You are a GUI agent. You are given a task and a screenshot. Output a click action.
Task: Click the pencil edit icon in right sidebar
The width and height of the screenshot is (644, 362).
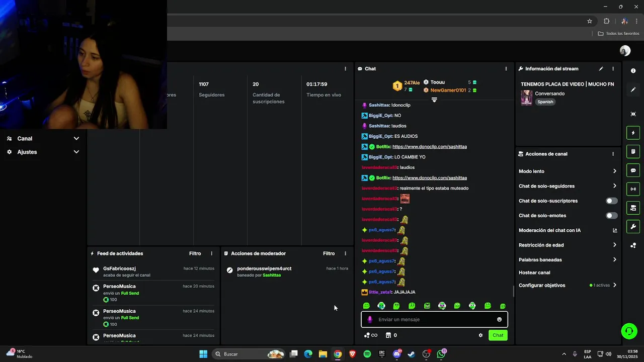[x=633, y=89]
